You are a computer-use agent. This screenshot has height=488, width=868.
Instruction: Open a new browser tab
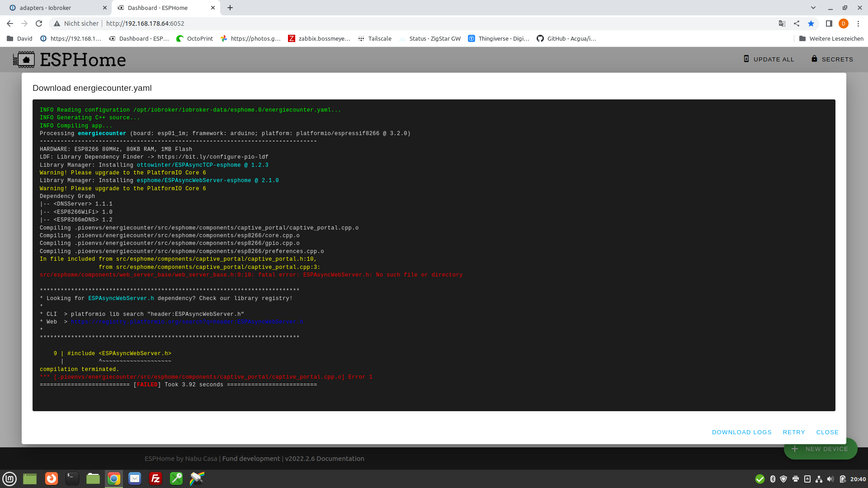[x=230, y=8]
